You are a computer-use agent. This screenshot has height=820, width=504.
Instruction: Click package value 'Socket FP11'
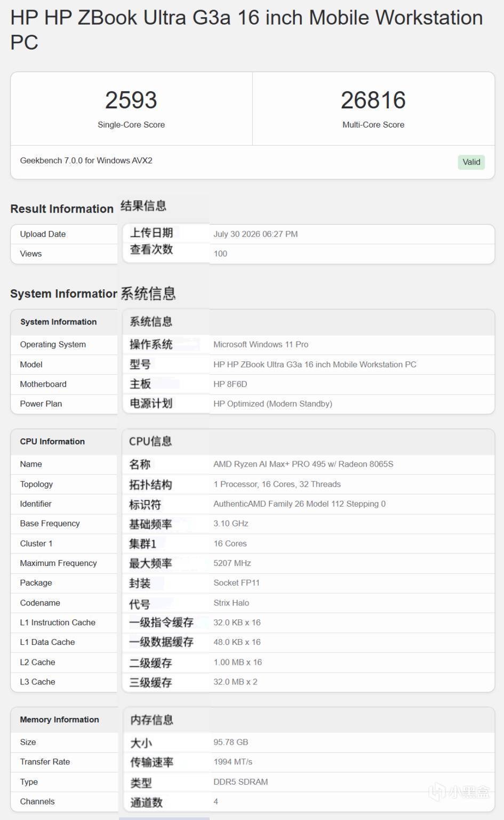(236, 582)
